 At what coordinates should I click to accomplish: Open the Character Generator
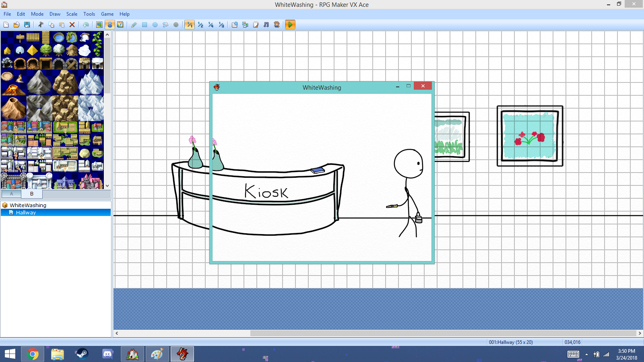tap(277, 25)
